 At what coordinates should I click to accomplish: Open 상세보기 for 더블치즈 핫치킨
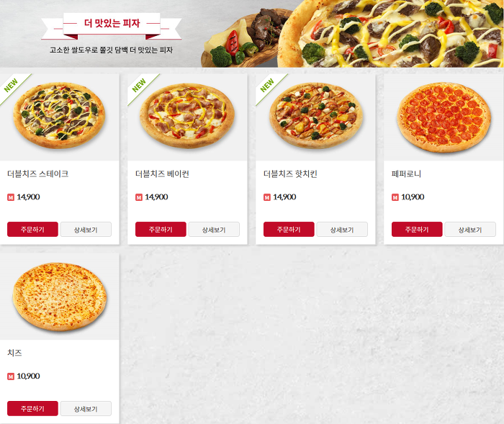point(342,229)
